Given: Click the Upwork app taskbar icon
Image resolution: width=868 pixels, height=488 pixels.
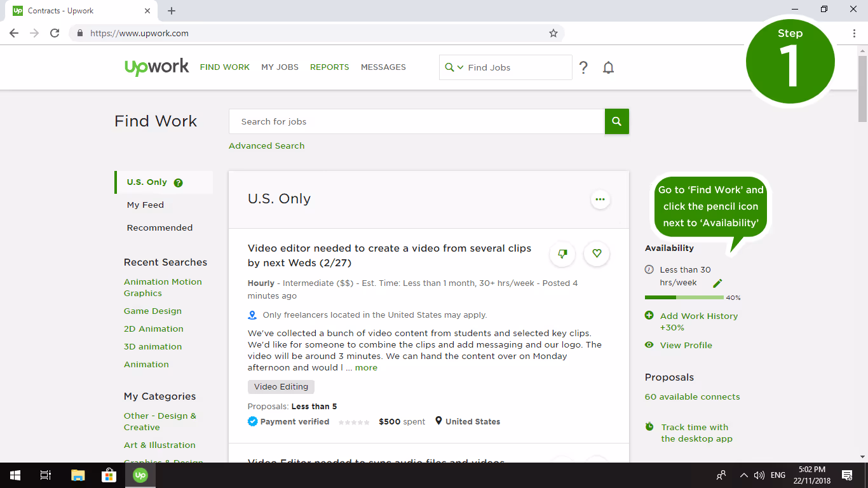Looking at the screenshot, I should [140, 475].
